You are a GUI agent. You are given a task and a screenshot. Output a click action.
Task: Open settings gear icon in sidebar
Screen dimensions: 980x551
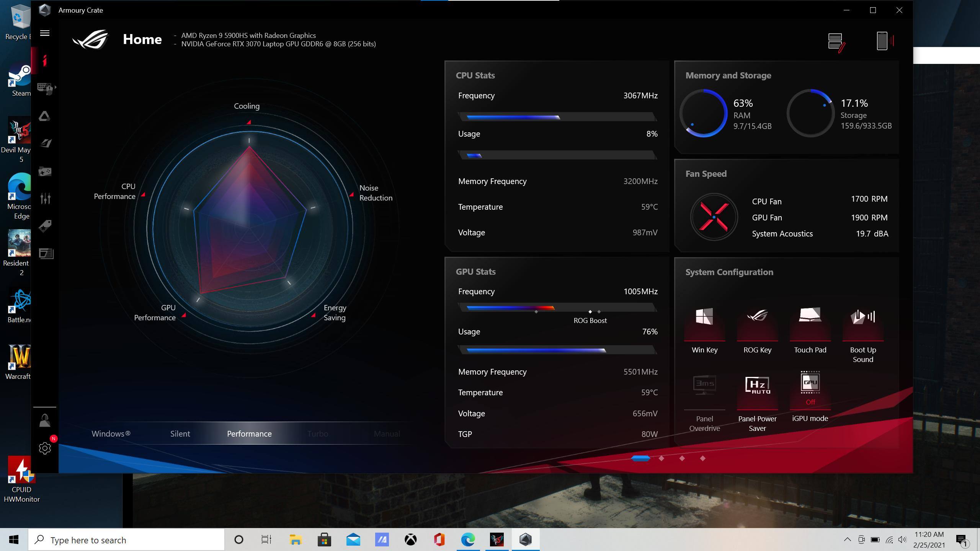point(45,448)
